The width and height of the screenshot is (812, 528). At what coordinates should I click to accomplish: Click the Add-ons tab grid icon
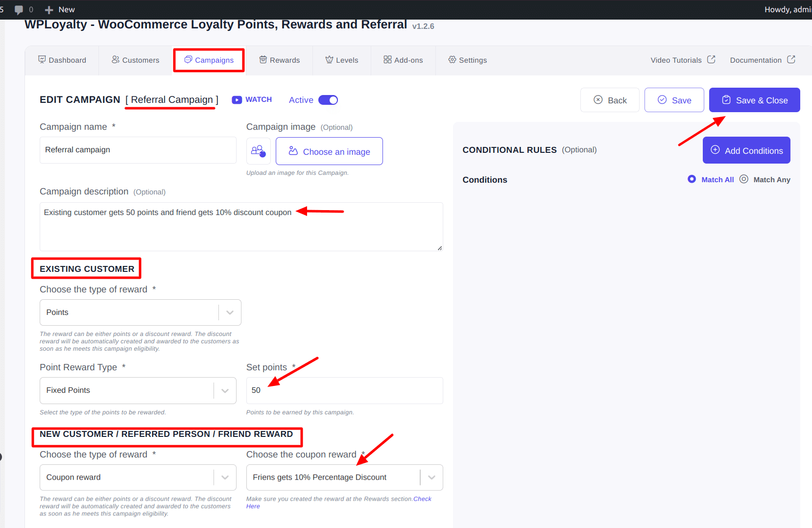[x=387, y=59]
